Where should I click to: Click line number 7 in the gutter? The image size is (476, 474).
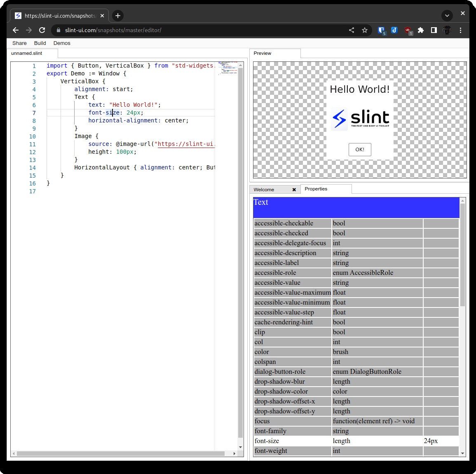[x=34, y=113]
